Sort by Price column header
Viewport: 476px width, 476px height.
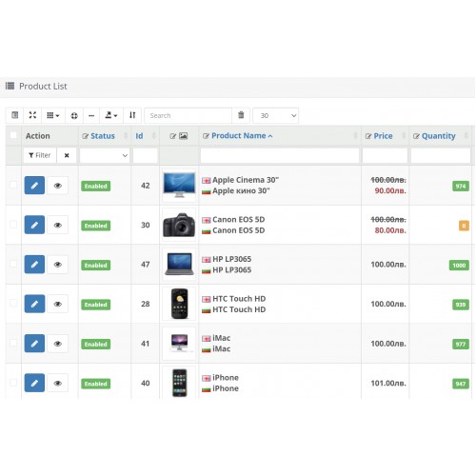383,136
